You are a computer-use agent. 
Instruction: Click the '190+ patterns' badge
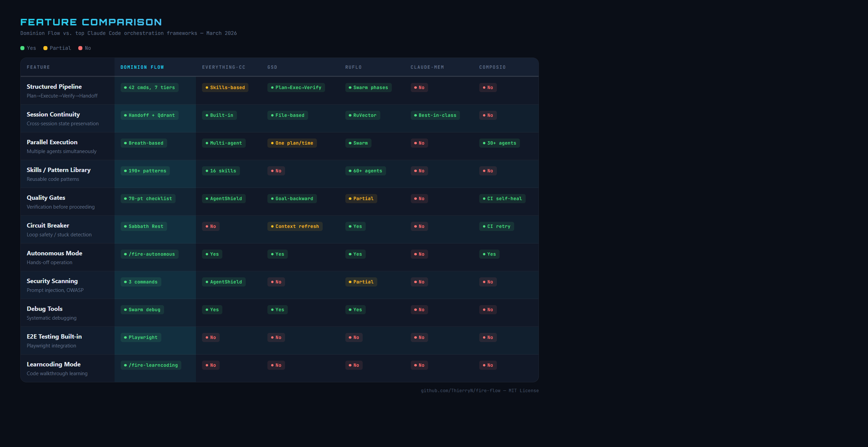point(145,171)
